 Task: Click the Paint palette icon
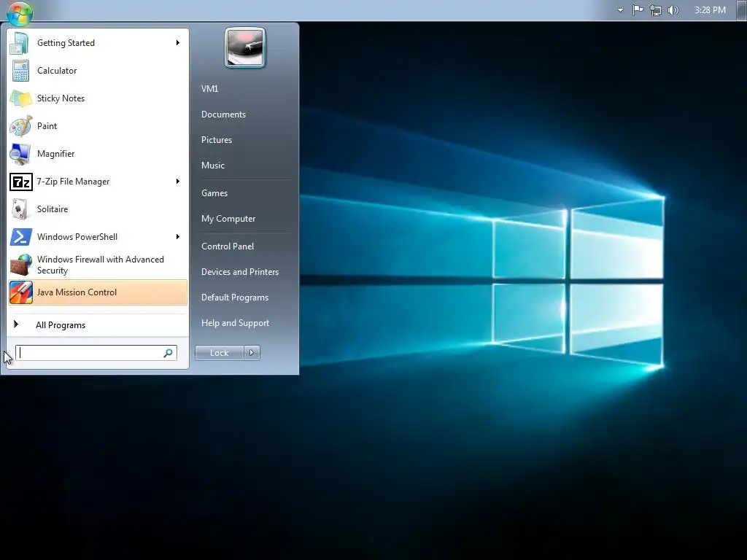(x=20, y=125)
